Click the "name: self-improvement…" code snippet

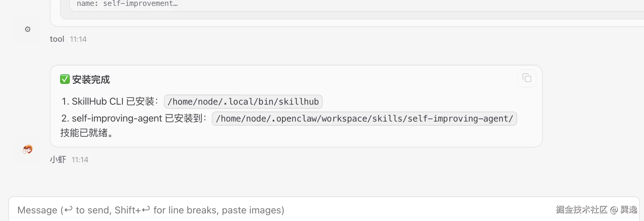(127, 4)
